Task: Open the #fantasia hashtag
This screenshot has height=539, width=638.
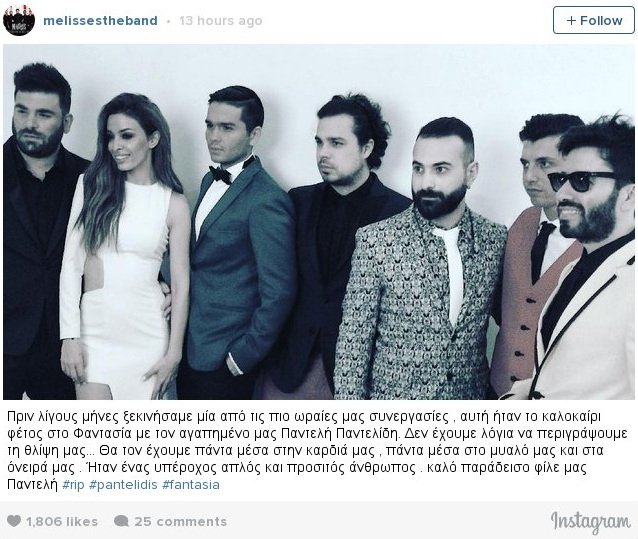Action: pyautogui.click(x=191, y=485)
